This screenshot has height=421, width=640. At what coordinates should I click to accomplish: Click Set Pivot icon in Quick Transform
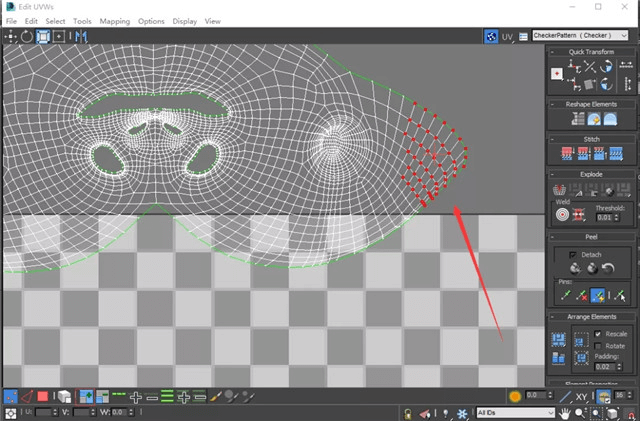click(557, 74)
